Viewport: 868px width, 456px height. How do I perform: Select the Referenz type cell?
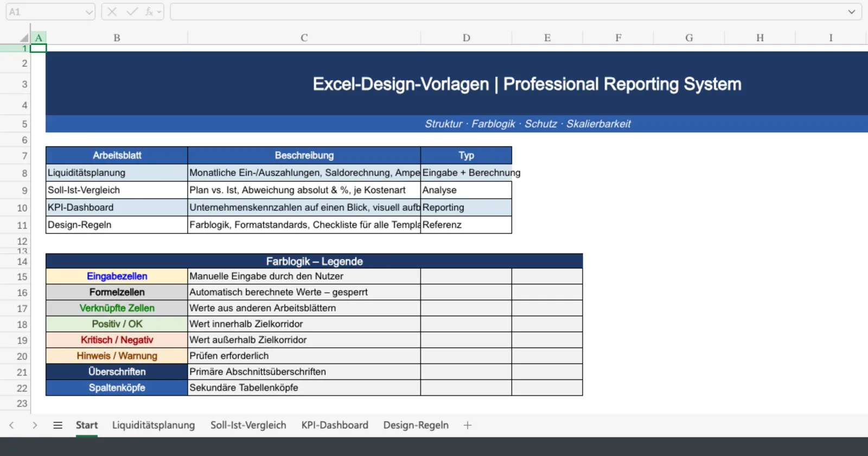click(466, 225)
